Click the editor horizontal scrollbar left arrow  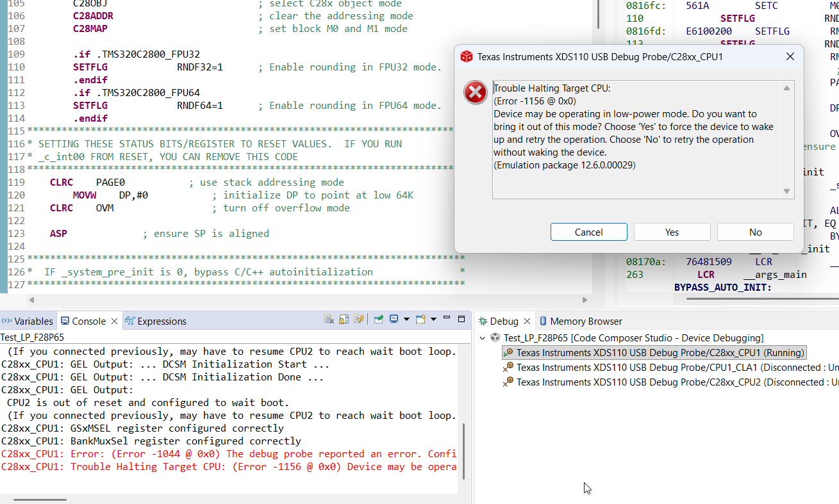point(31,300)
